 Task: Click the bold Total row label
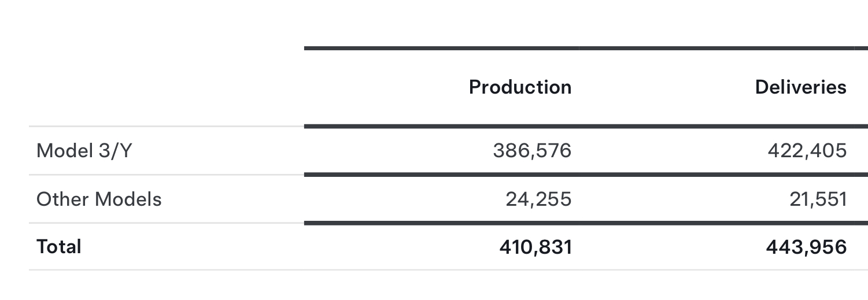59,247
